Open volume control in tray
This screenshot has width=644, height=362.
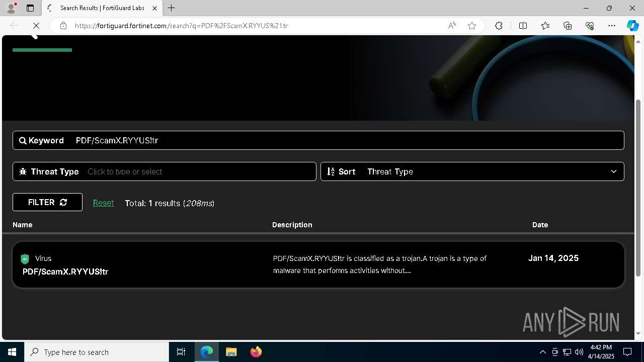pos(579,352)
